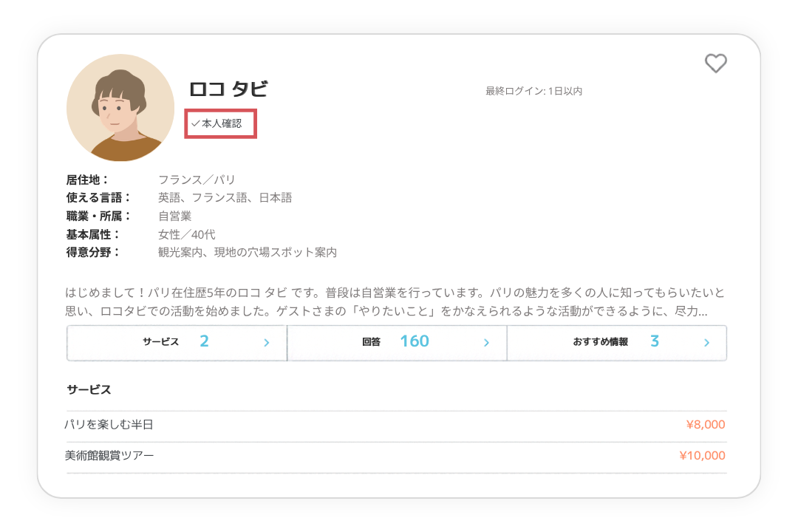Click the chevron next to おすすめ情報 count
The height and width of the screenshot is (532, 798).
706,343
